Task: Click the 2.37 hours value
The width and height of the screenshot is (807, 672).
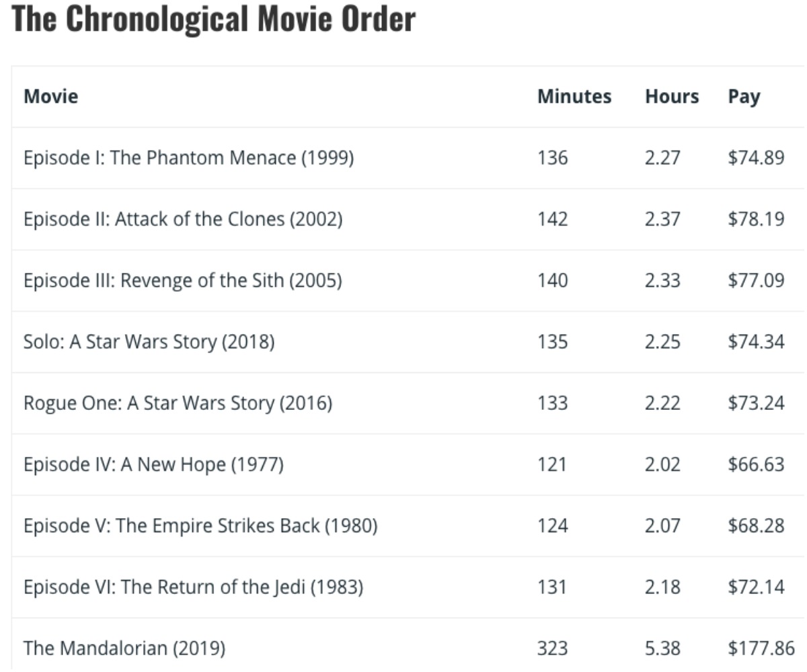Action: (x=662, y=220)
